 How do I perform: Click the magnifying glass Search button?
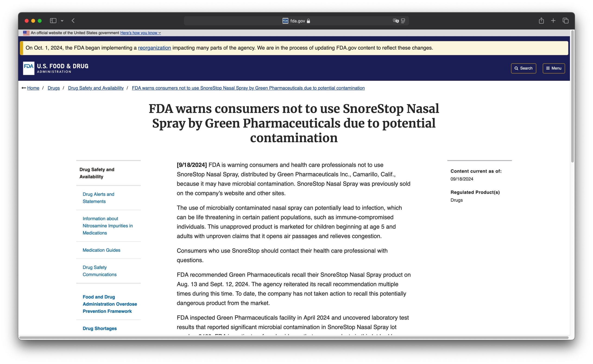[524, 68]
